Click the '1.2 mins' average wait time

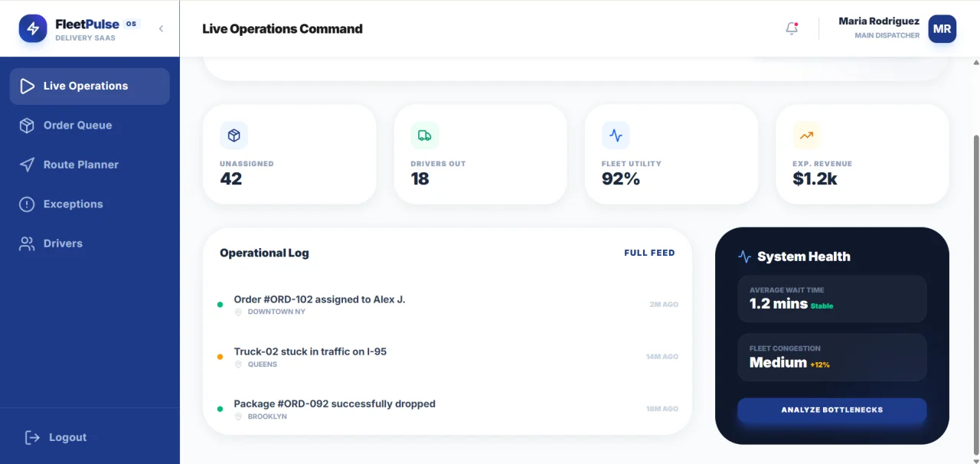pyautogui.click(x=779, y=303)
